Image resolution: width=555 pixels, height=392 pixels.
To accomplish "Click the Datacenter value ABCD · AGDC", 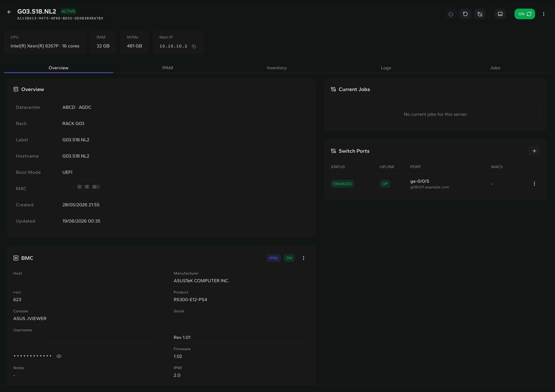I will pos(77,107).
